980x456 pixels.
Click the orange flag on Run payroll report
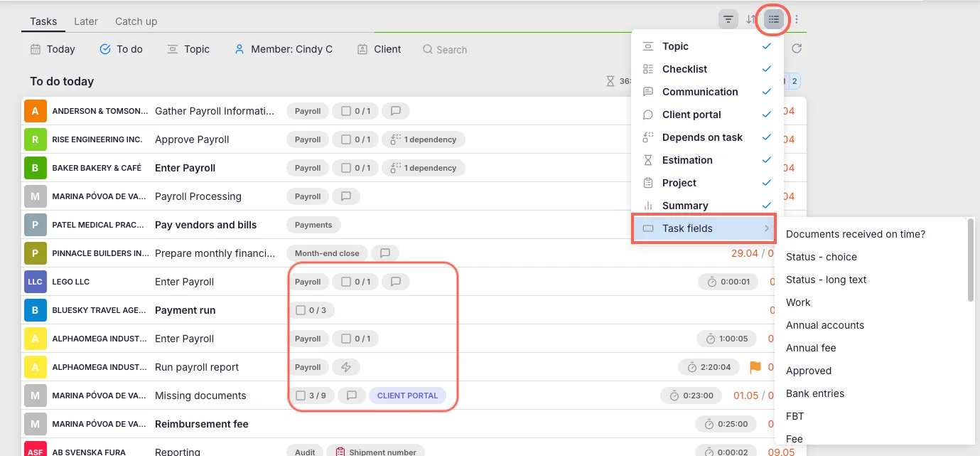tap(755, 367)
